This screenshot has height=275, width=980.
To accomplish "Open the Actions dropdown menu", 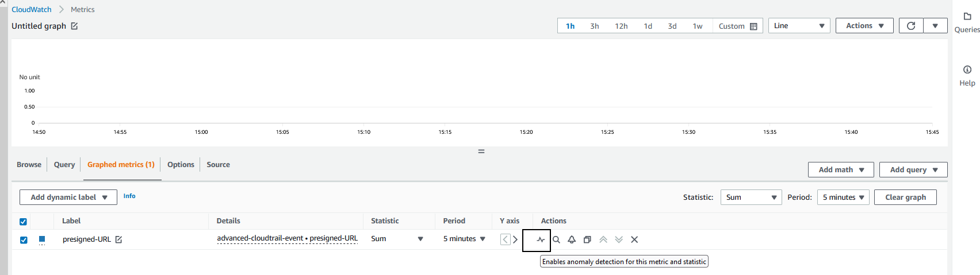I will [864, 26].
